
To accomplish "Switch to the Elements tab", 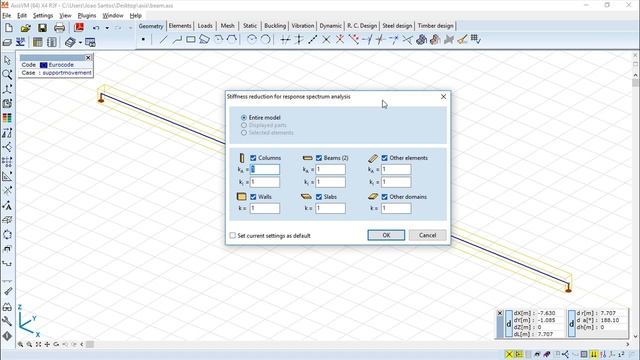I will (x=180, y=26).
